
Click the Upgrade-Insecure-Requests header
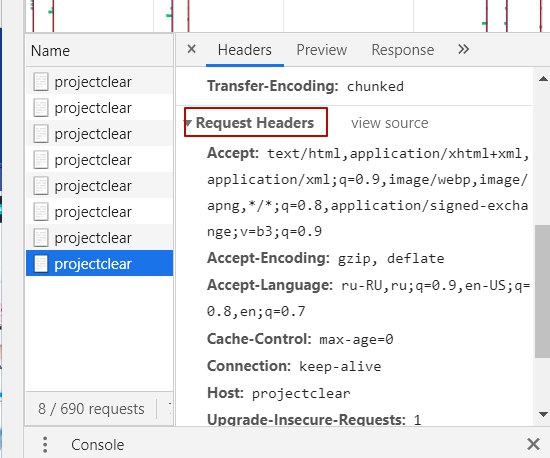pyautogui.click(x=306, y=419)
